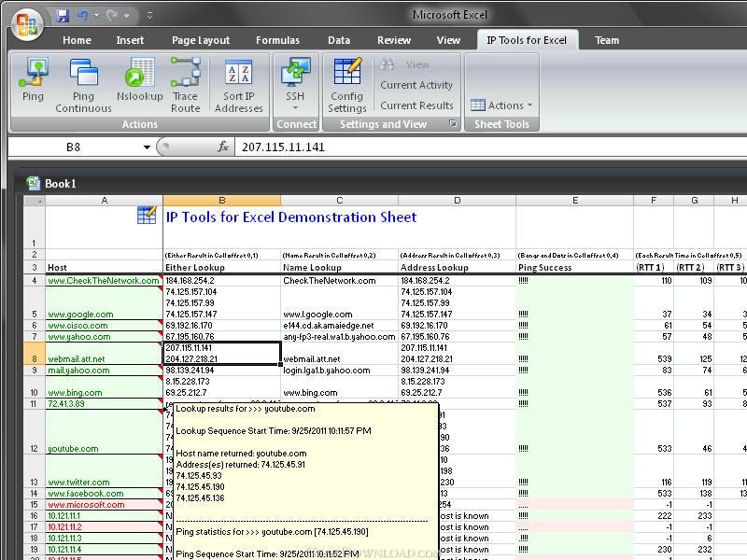
Task: Select the IP Tools for Excel tab
Action: [527, 40]
